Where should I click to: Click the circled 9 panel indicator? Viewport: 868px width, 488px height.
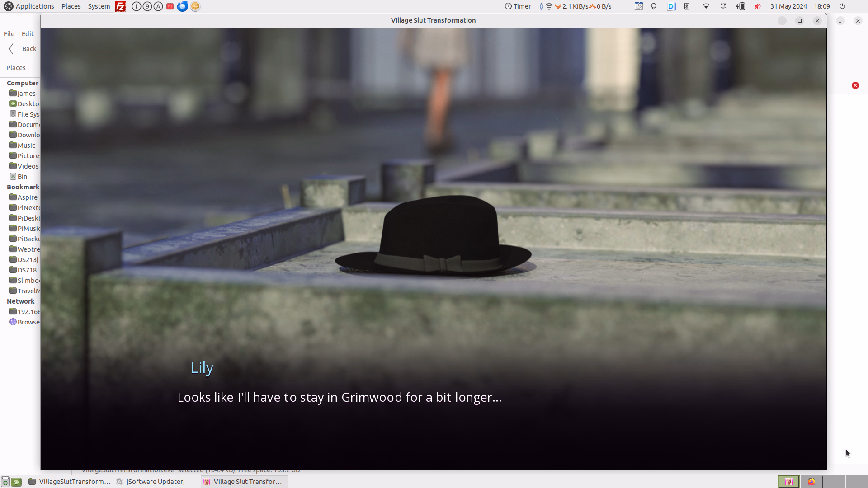tap(147, 6)
